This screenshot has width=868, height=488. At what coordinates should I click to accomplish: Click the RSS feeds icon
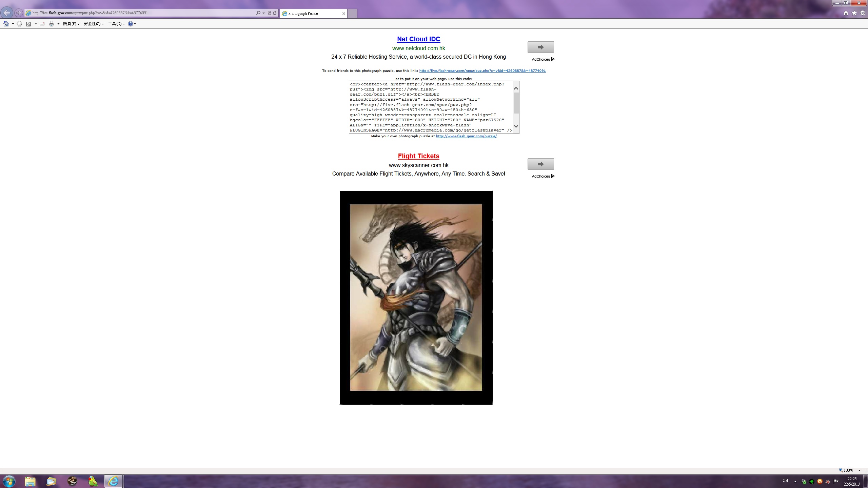coord(28,24)
